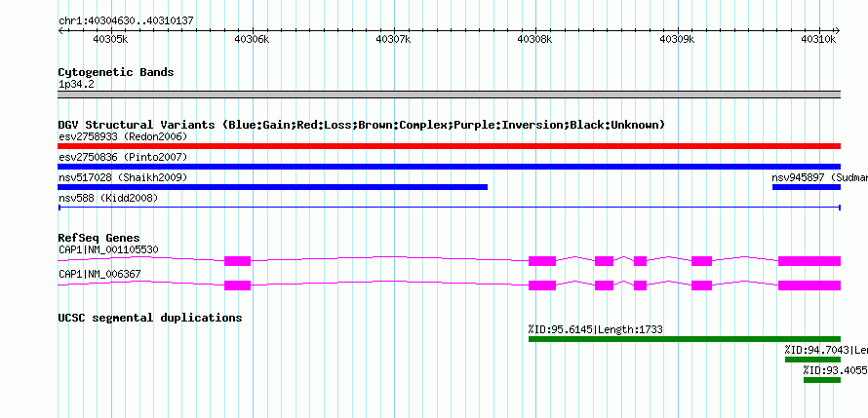This screenshot has height=418, width=868.
Task: Click the 40306k ruler tick label
Action: tap(252, 39)
